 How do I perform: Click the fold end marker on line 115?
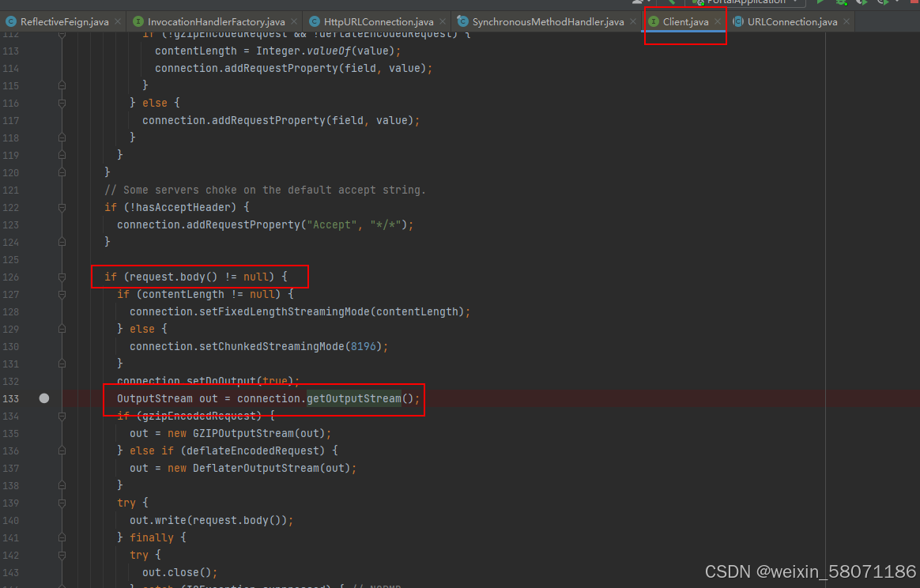(62, 85)
